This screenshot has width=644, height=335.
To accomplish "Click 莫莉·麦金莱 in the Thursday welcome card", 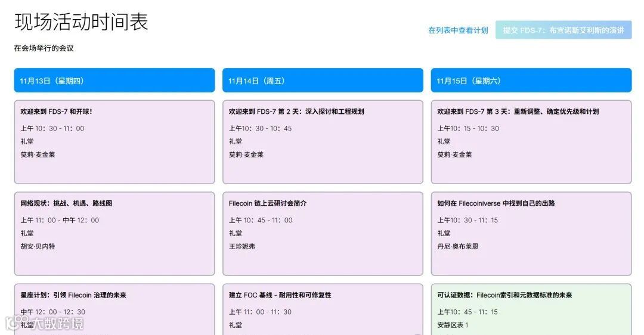I will 38,155.
